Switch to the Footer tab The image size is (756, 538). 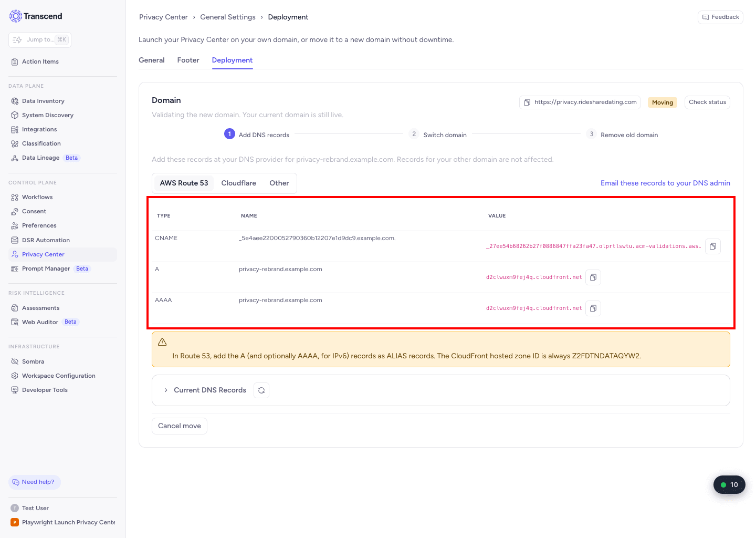[188, 60]
